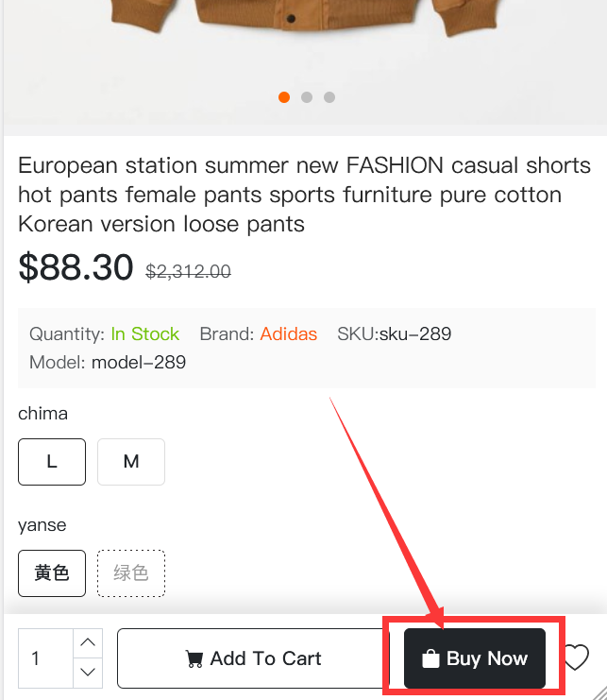
Task: Select size L option
Action: (52, 462)
